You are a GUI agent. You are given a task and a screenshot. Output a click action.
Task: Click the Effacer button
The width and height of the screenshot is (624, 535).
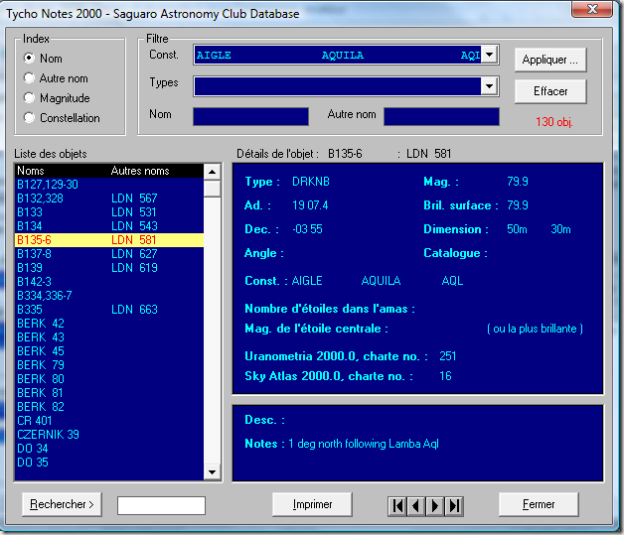point(550,91)
